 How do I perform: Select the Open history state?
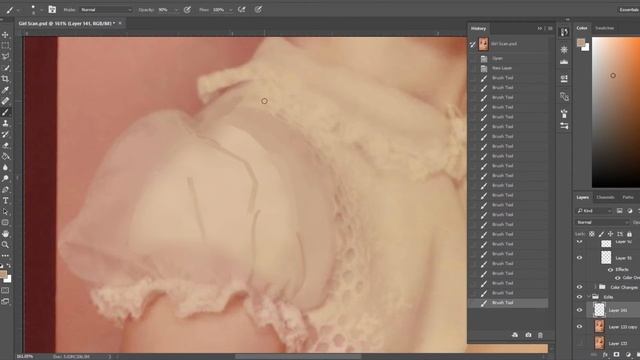click(x=508, y=58)
